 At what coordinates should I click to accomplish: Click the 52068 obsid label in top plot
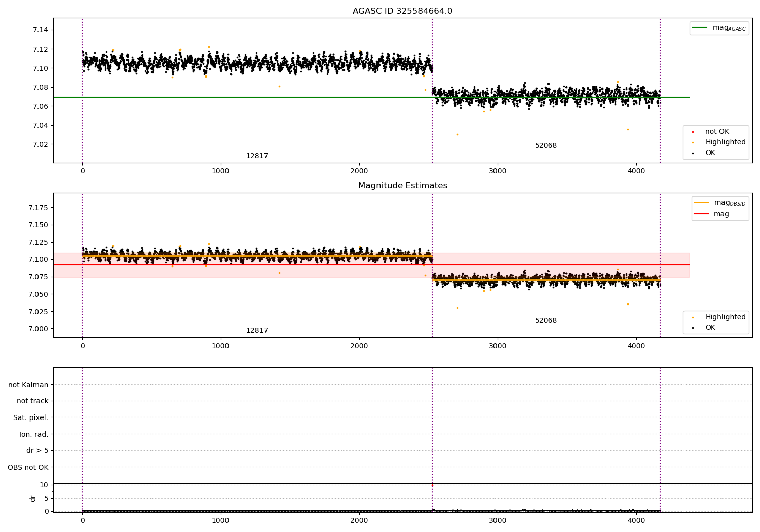pyautogui.click(x=546, y=146)
